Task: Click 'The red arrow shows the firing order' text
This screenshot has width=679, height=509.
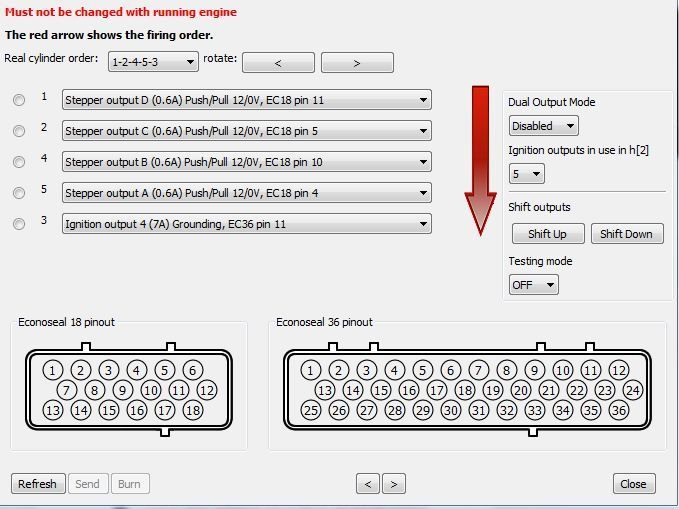Action: (x=109, y=35)
